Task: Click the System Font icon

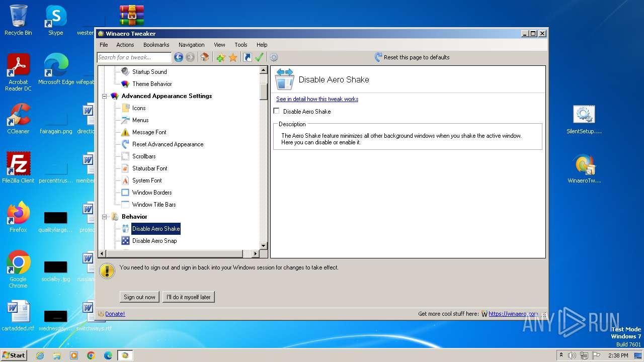Action: click(125, 180)
